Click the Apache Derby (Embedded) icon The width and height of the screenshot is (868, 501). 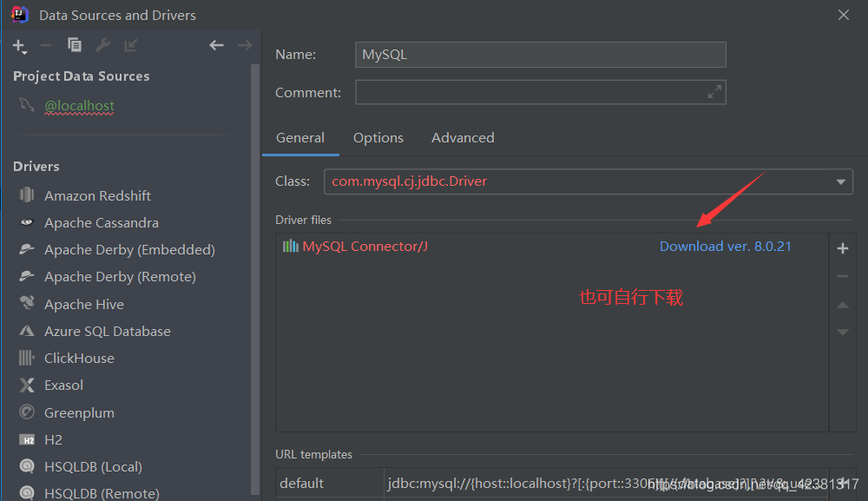[27, 249]
